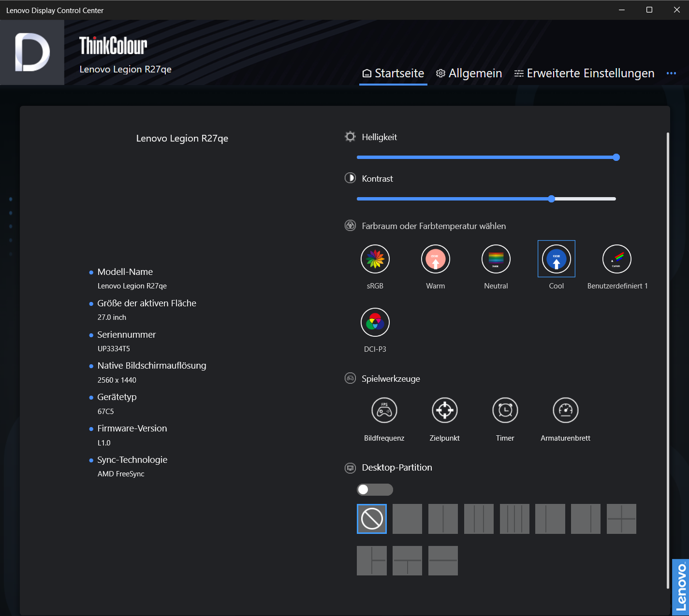This screenshot has width=689, height=616.
Task: Click the serial number UP3334T5
Action: tap(114, 349)
